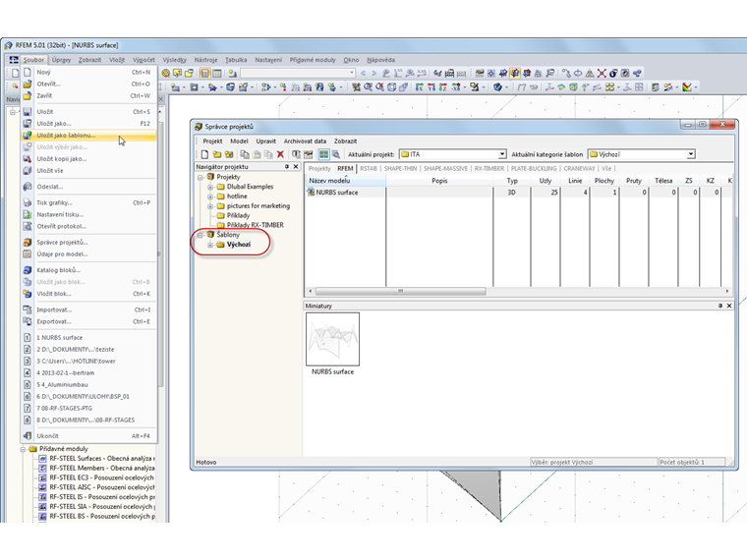Screen dimensions: 747x560
Task: Click the Uzly column header
Action: tap(546, 181)
